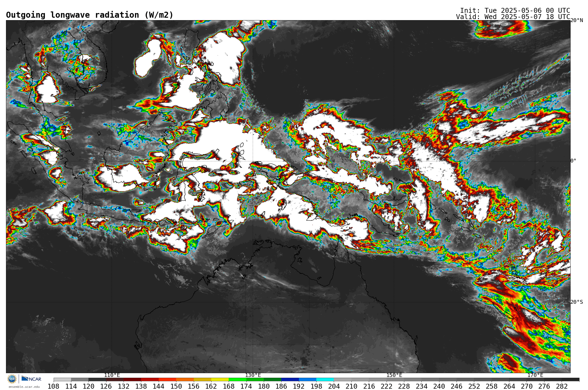Click the colorbar tick label 120

[88, 386]
